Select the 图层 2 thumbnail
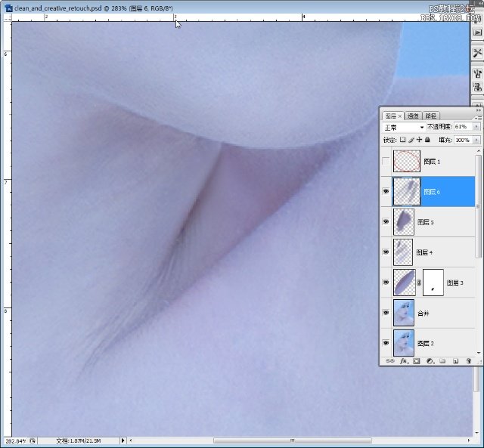This screenshot has width=484, height=448. pos(404,343)
